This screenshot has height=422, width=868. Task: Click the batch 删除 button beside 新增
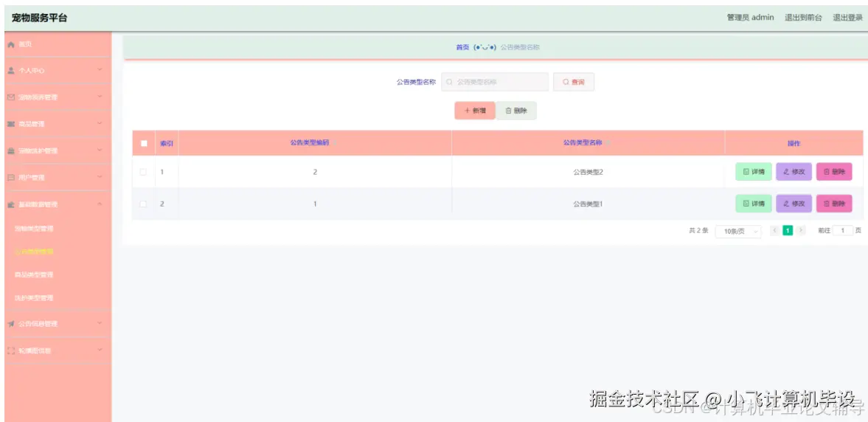point(516,111)
